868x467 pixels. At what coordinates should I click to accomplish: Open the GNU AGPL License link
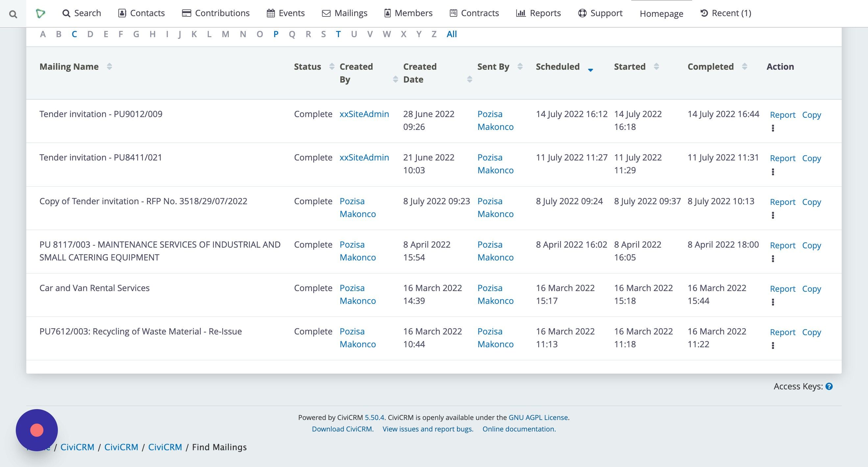538,417
